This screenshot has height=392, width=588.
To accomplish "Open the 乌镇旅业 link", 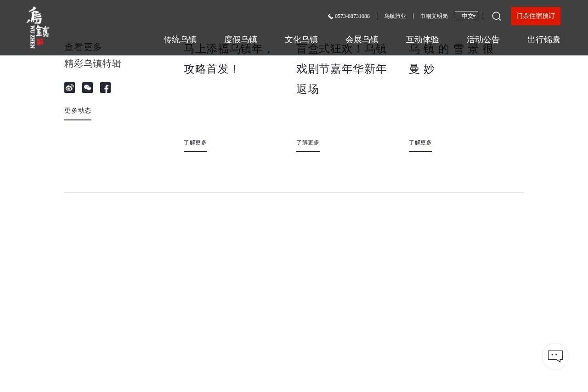I will coord(395,16).
